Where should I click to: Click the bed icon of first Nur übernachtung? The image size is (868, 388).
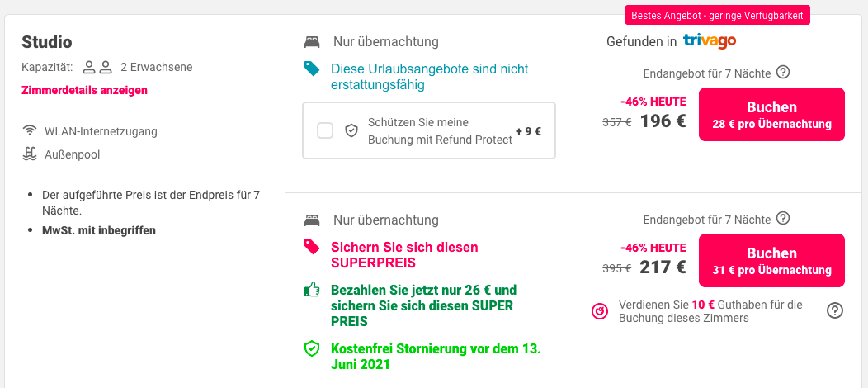tap(312, 41)
